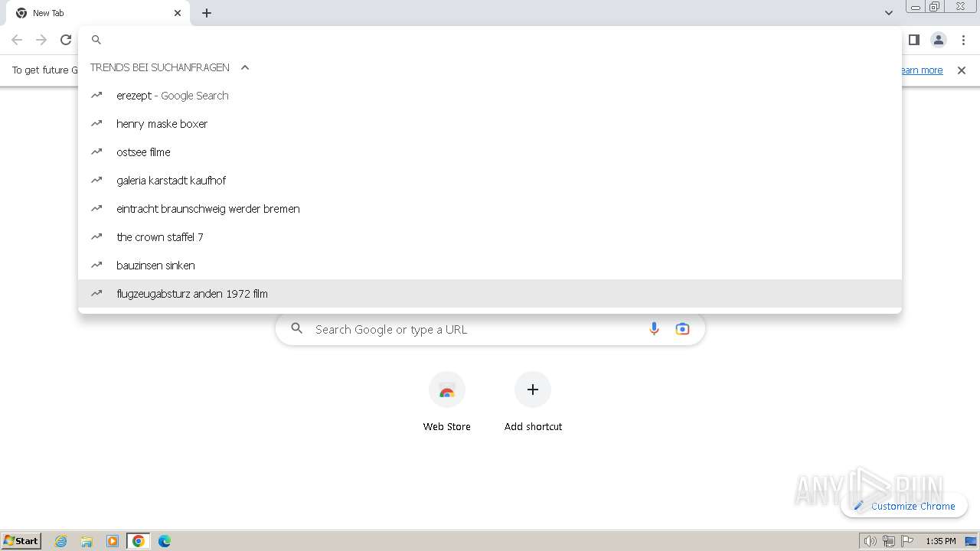This screenshot has height=551, width=980.
Task: Open the Chrome profile avatar
Action: (939, 40)
